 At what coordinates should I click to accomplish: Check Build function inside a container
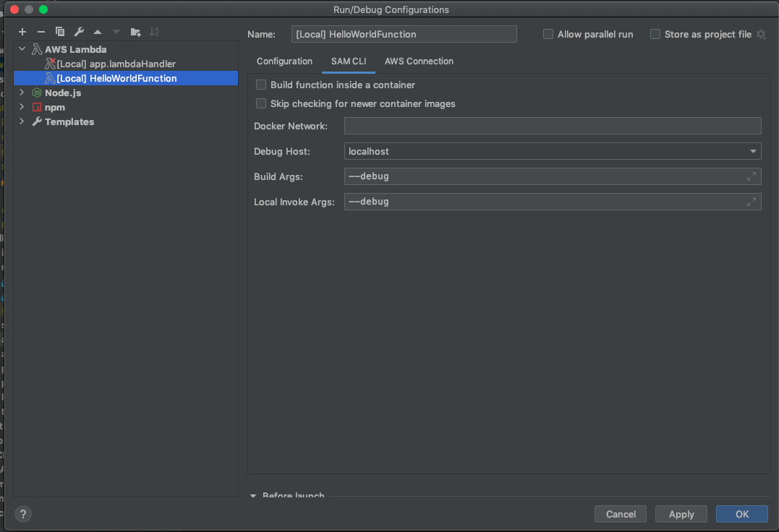click(261, 85)
